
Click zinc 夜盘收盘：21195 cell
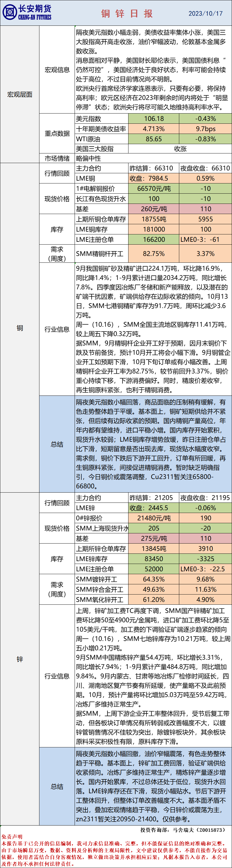205,497
